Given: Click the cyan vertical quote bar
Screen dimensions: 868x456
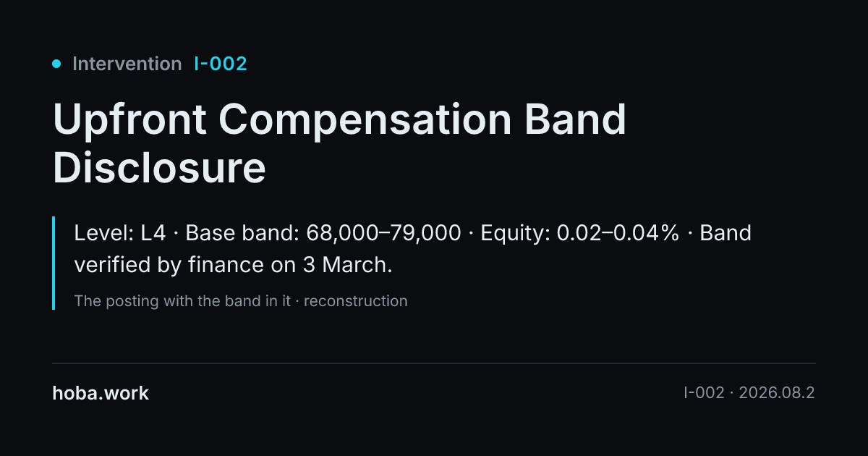Looking at the screenshot, I should click(x=54, y=263).
